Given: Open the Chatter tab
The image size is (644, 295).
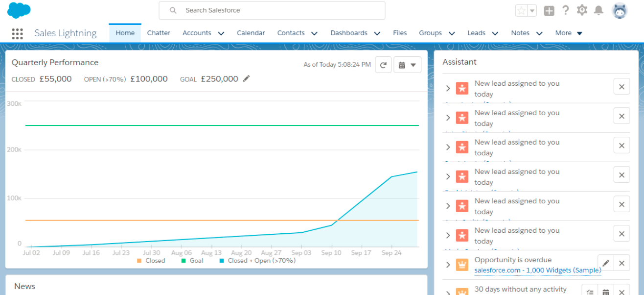Looking at the screenshot, I should (x=159, y=33).
